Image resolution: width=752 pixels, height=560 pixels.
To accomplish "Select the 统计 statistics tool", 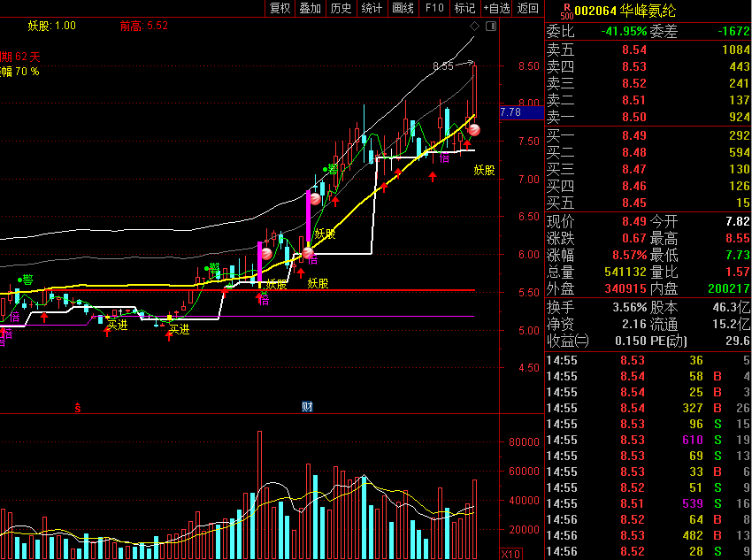I will click(x=372, y=8).
